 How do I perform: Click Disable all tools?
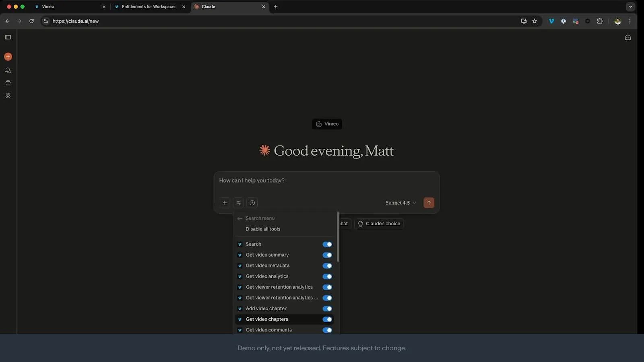point(263,229)
